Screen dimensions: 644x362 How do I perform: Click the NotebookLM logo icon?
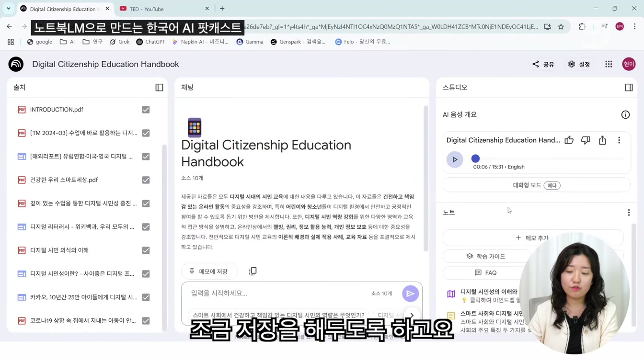(x=16, y=64)
